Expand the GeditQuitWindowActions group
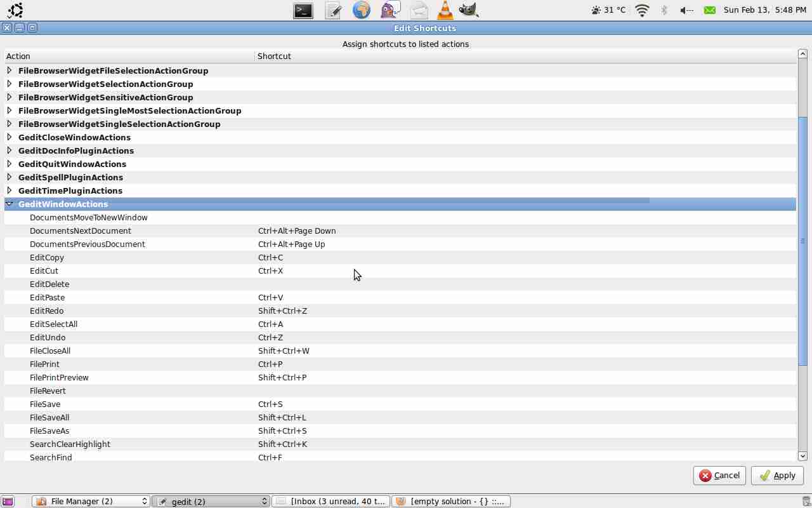 [x=10, y=164]
